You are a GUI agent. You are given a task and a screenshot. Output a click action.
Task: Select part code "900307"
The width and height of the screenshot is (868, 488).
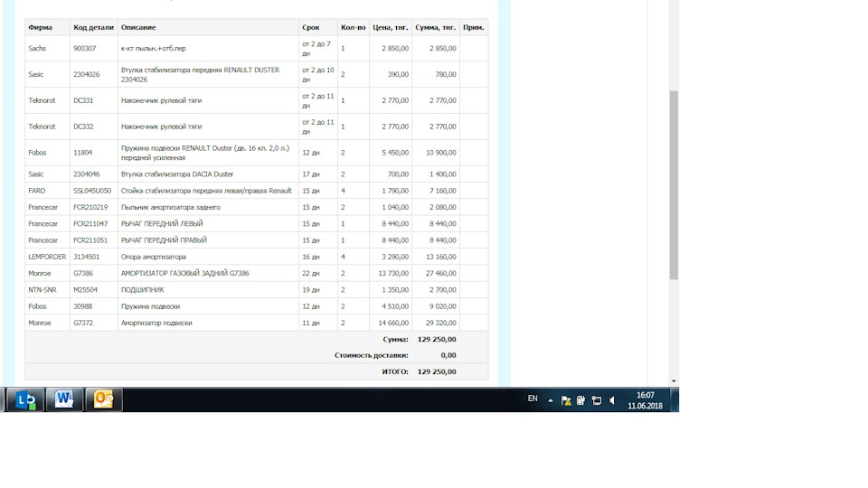tap(85, 48)
